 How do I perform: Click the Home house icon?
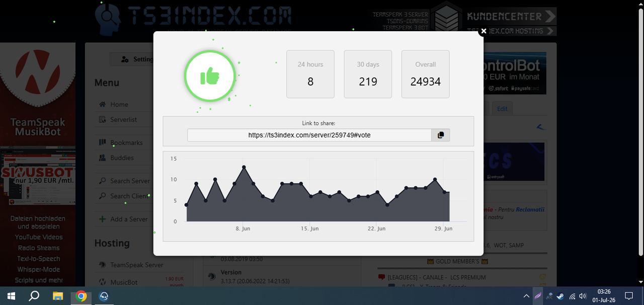pos(102,104)
